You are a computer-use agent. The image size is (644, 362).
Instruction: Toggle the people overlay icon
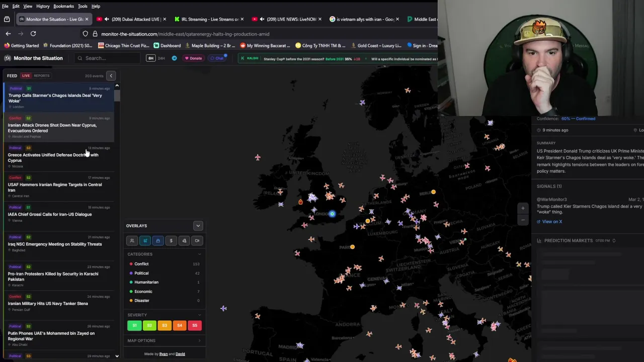point(132,241)
